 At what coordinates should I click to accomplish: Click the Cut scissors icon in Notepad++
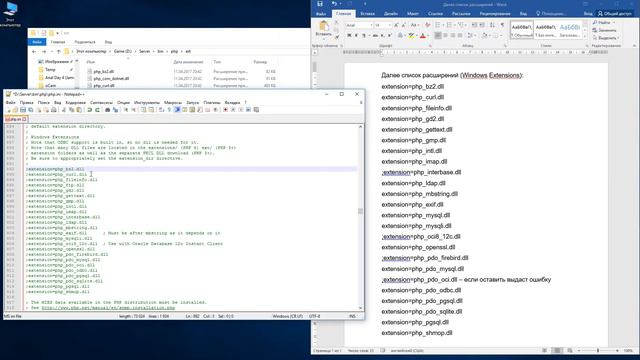[x=64, y=110]
